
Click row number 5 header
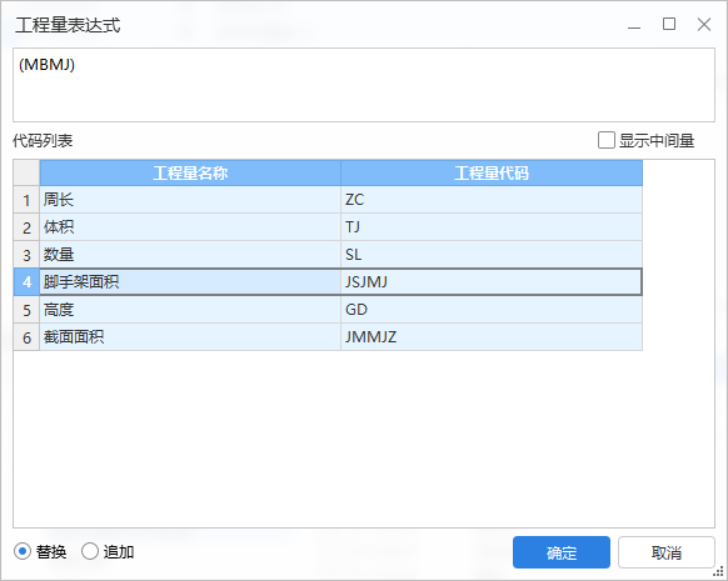tap(26, 309)
